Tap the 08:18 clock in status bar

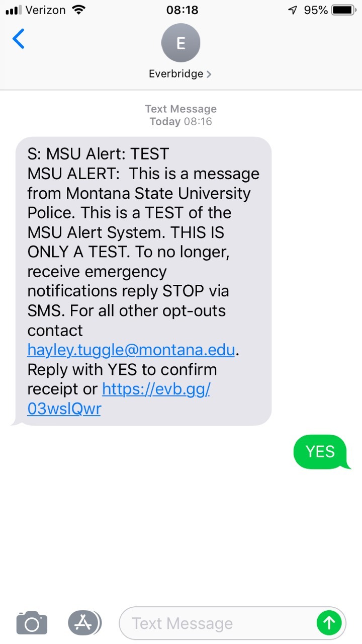point(182,10)
